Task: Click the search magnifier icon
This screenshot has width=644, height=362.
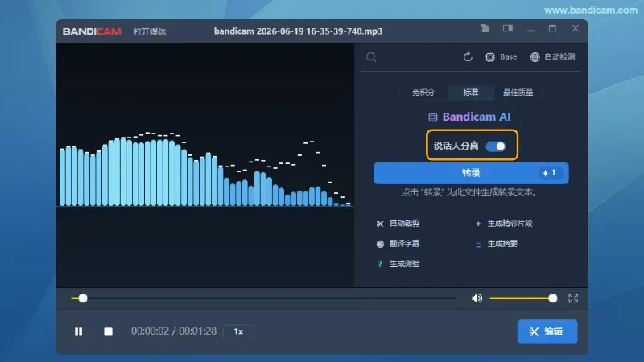Action: click(x=371, y=57)
